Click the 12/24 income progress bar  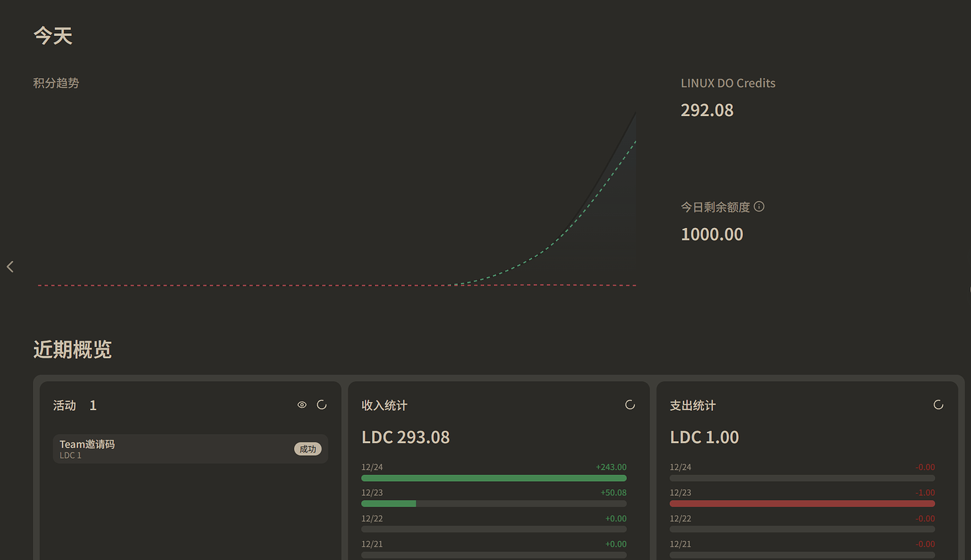494,478
